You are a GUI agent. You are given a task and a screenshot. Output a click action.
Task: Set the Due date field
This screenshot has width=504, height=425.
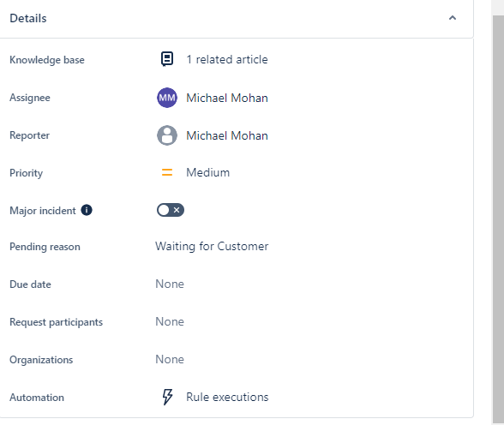click(x=170, y=284)
